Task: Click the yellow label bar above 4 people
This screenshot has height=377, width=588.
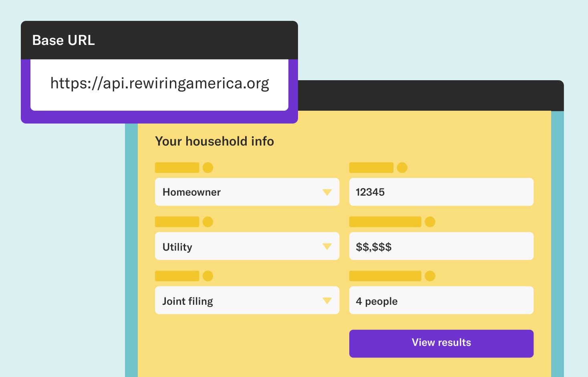Action: (x=385, y=276)
